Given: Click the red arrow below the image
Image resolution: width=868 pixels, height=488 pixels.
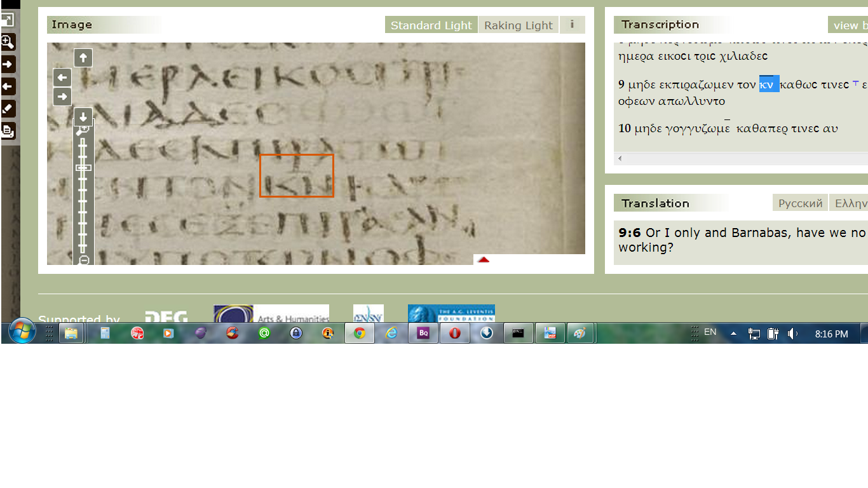Looking at the screenshot, I should (x=484, y=259).
